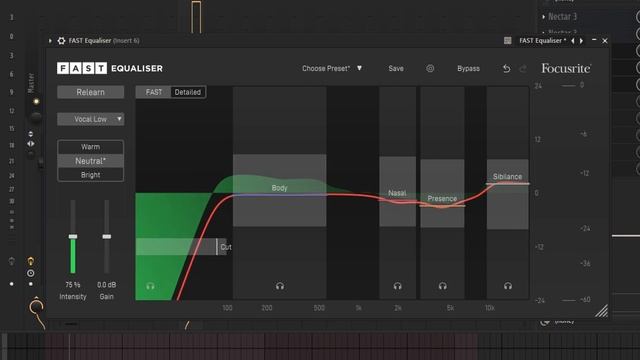Solo the Presence band headphone icon

point(442,286)
